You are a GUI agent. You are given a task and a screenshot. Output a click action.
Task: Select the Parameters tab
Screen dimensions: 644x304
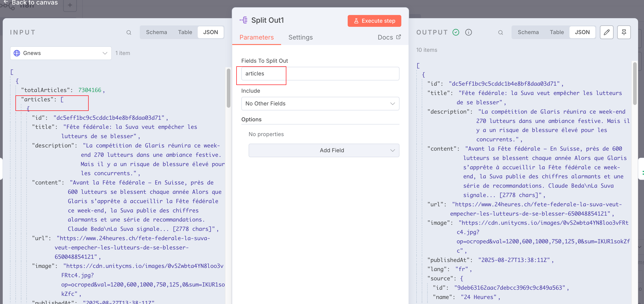point(257,37)
